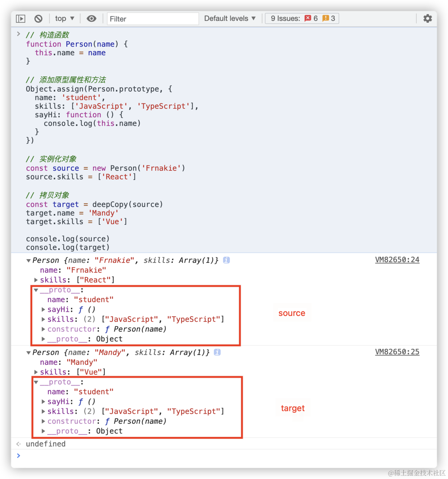Toggle the console sidebar panel icon
This screenshot has height=479, width=448.
coord(21,18)
